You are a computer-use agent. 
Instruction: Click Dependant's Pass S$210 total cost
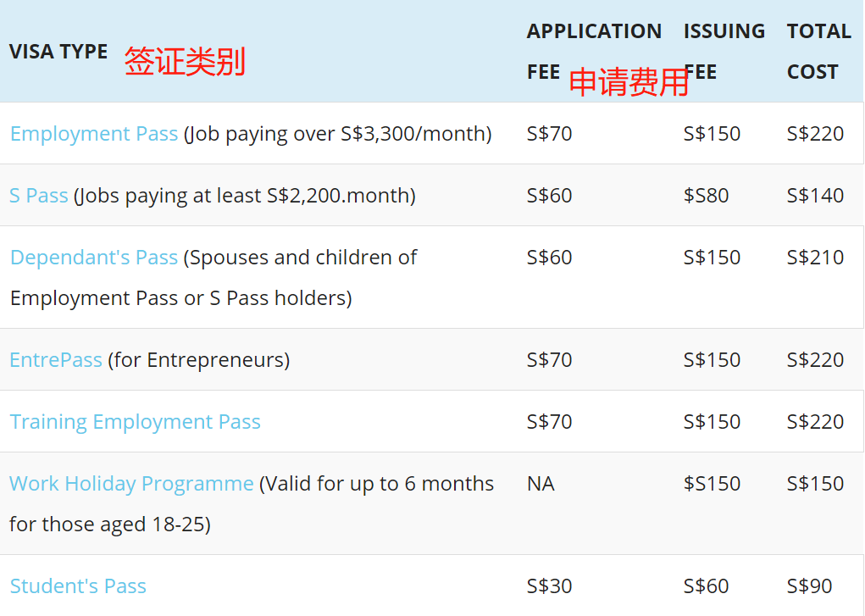click(x=815, y=258)
